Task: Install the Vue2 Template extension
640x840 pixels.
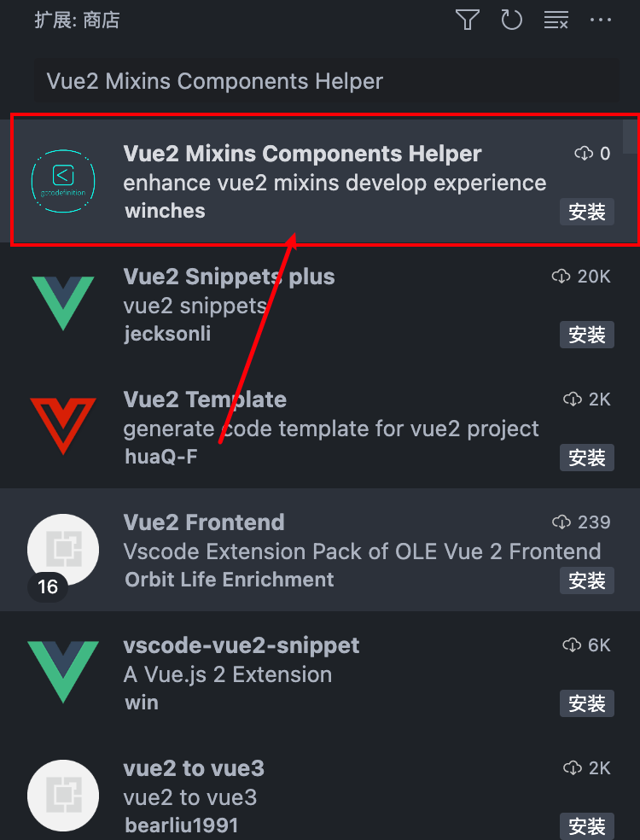Action: pos(587,458)
